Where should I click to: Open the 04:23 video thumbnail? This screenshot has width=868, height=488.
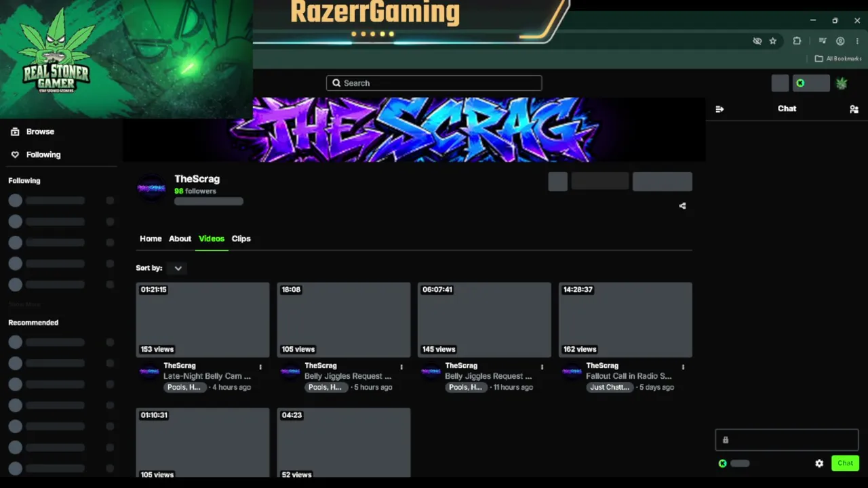pos(344,443)
